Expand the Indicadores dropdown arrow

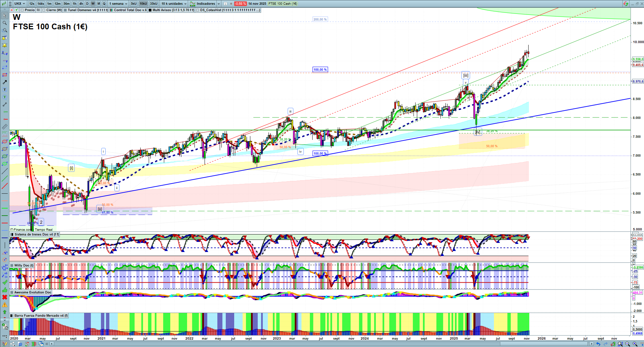[x=219, y=4]
